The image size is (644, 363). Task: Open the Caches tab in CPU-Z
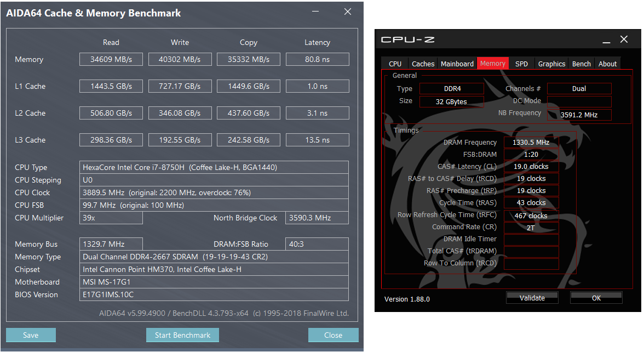(423, 64)
